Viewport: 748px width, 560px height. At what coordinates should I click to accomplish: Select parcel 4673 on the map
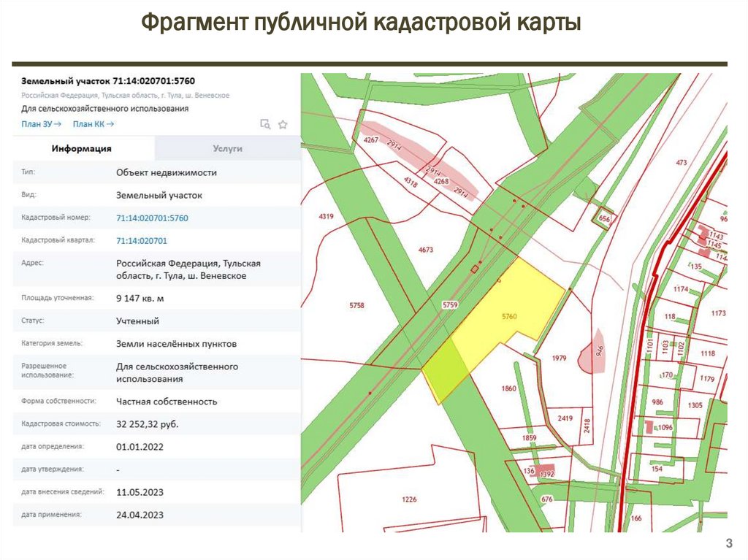click(426, 250)
